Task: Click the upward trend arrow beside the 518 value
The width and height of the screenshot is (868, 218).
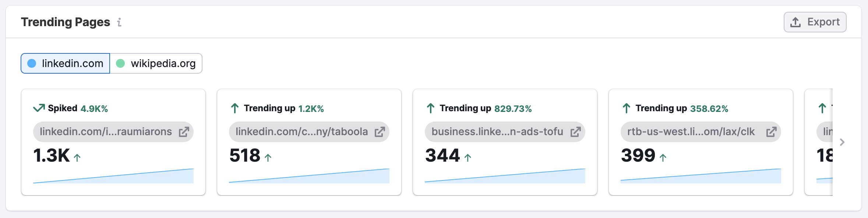Action: coord(268,157)
